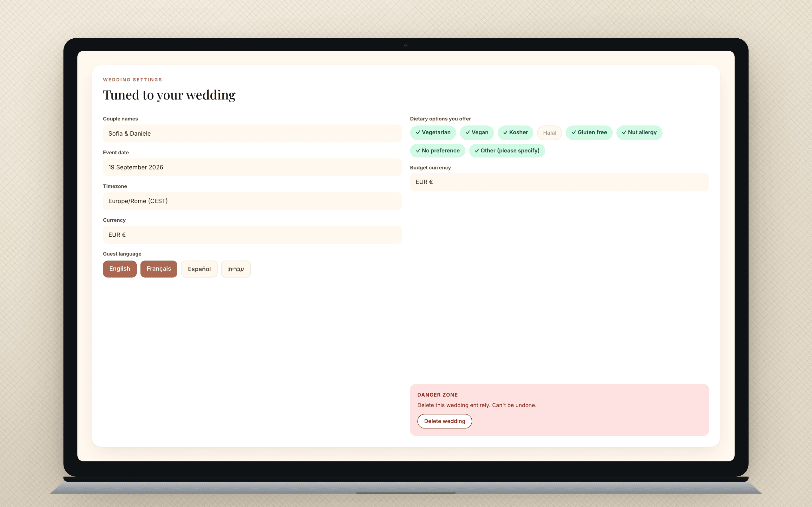Toggle the Nut allergy option
The image size is (812, 507).
coord(639,132)
